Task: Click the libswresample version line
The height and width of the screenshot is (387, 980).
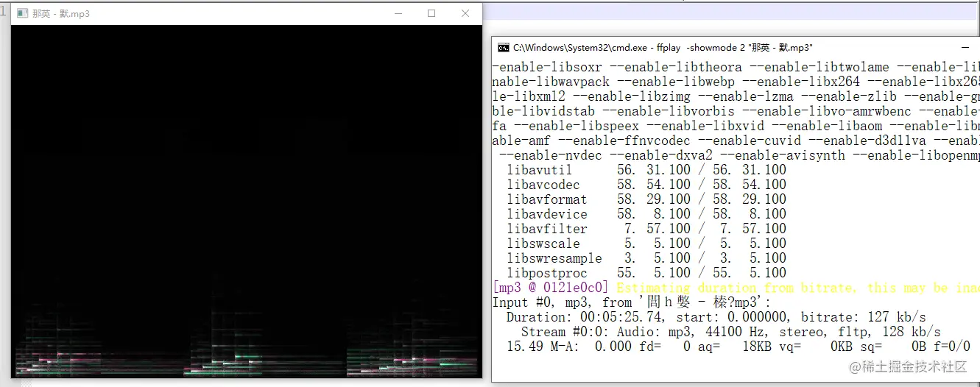Action: (646, 258)
